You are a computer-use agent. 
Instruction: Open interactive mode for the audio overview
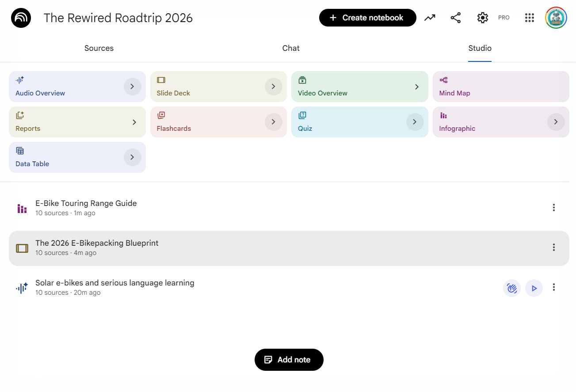(512, 288)
